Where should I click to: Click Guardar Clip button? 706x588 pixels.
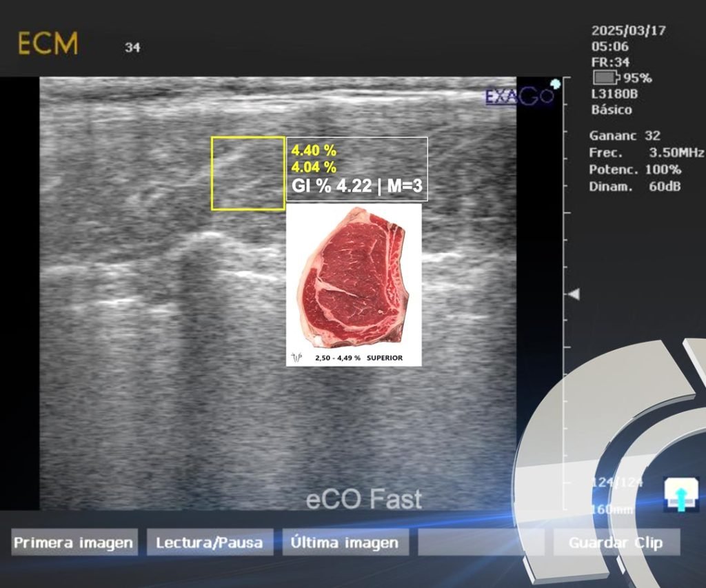pos(616,542)
